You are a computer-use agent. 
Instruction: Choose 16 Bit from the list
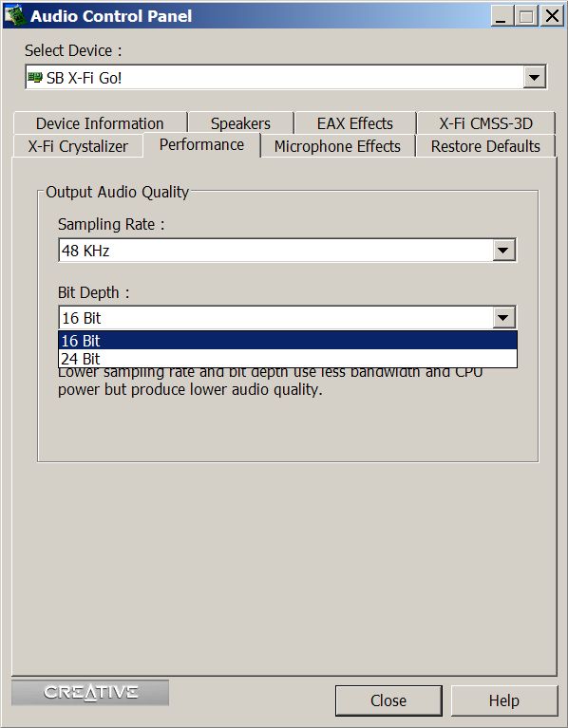coord(288,341)
